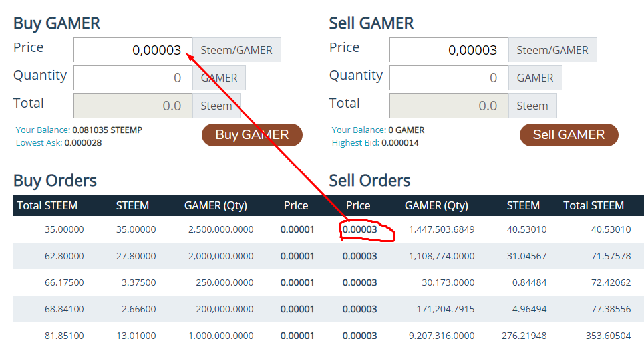
Task: Click sell price 0.00003 in 171,204.7915 row
Action: [360, 310]
